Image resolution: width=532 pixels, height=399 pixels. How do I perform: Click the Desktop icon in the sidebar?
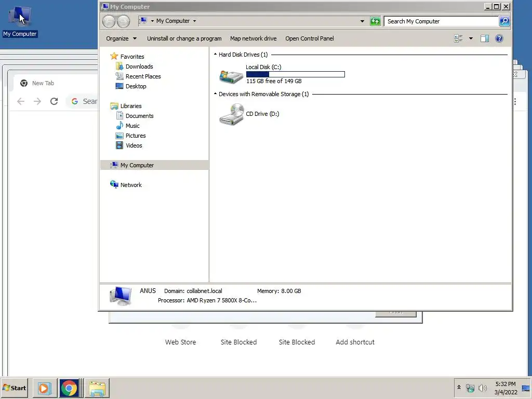coord(119,86)
